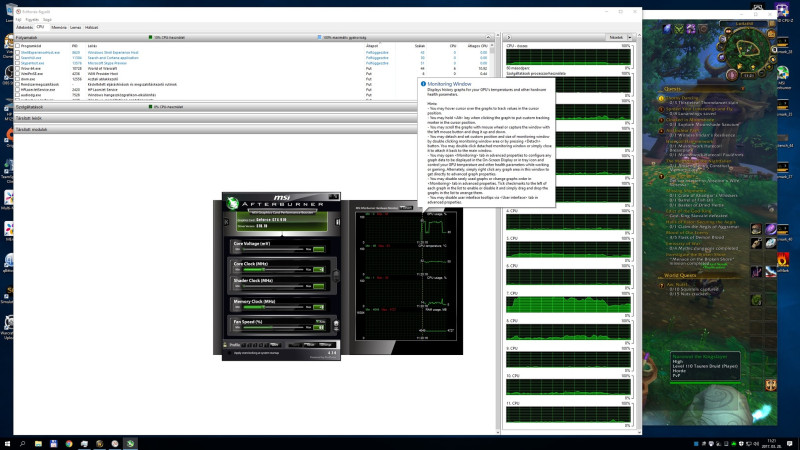Switch to the Memória tab
The height and width of the screenshot is (450, 800).
pyautogui.click(x=59, y=27)
